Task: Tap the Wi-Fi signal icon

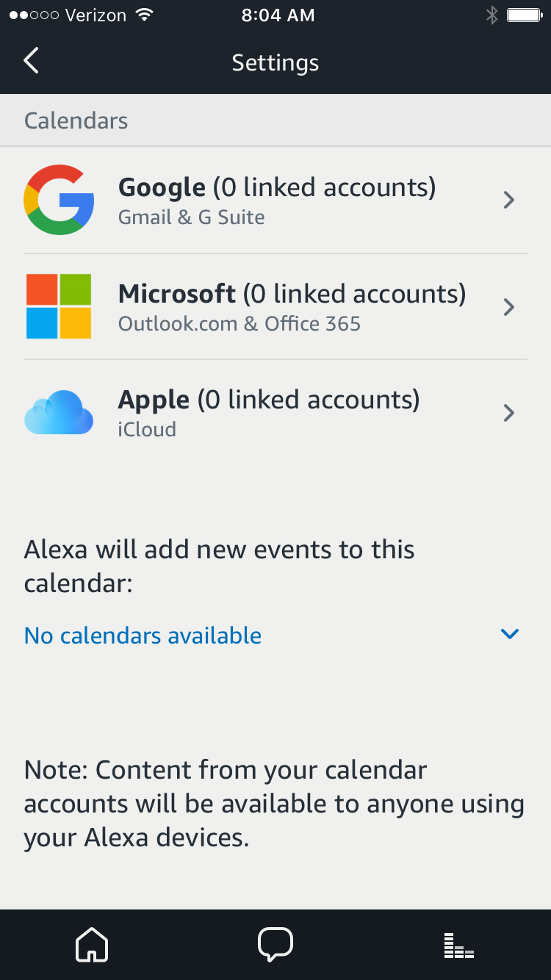Action: coord(145,15)
